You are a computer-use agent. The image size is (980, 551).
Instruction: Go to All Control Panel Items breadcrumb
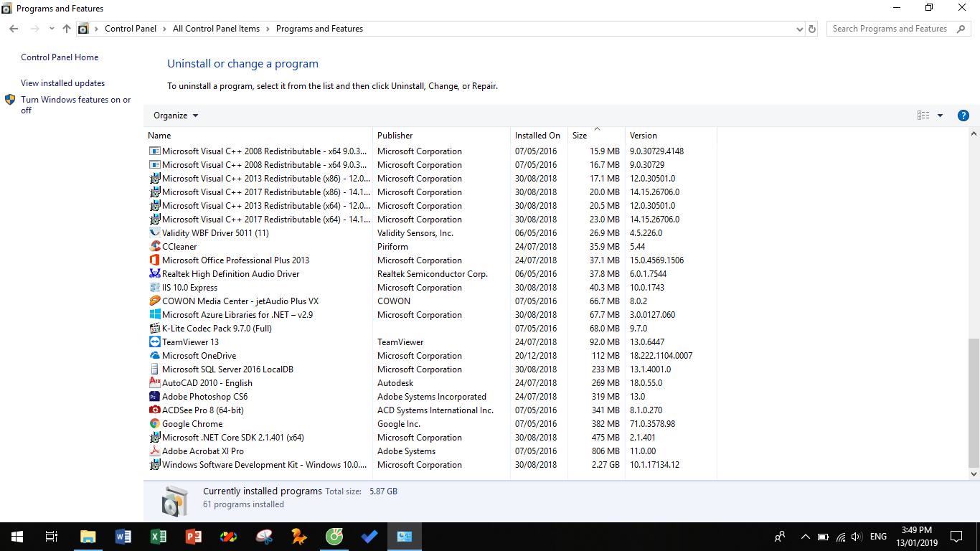[x=216, y=29]
